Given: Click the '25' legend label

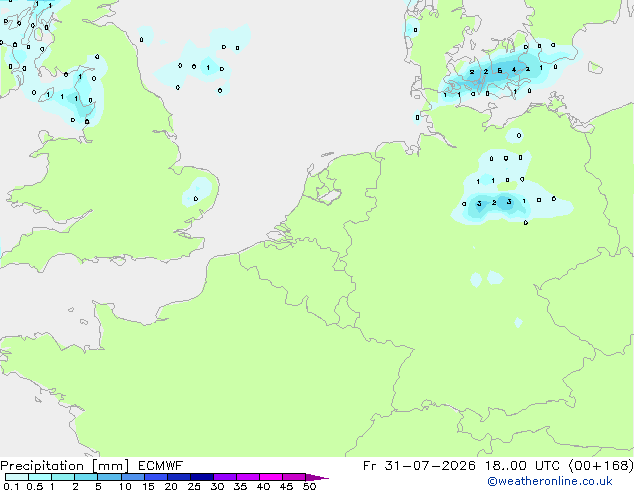Looking at the screenshot, I should click(x=194, y=486).
